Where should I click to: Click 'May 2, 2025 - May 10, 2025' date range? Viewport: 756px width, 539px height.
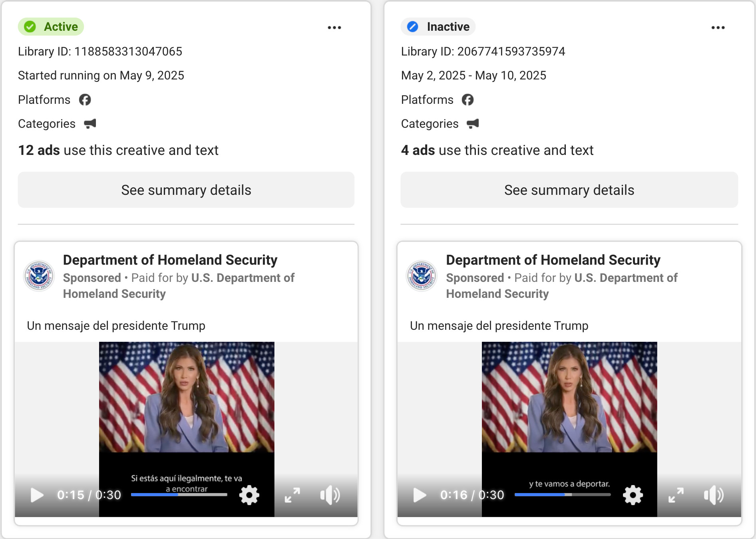473,75
